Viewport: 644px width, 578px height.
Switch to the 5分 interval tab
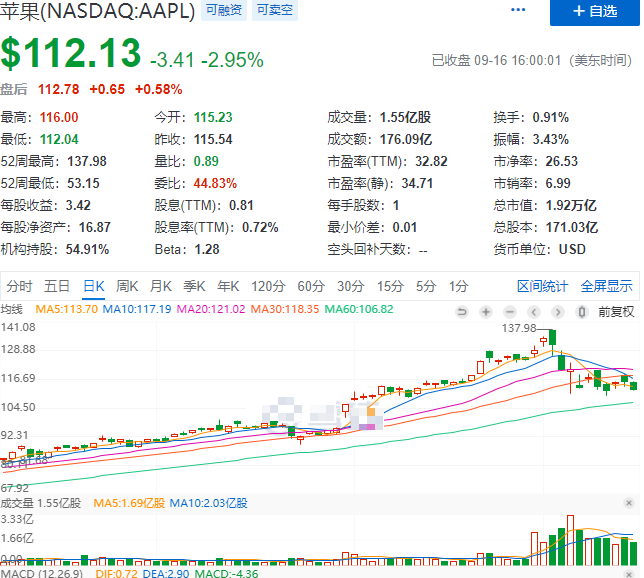(x=426, y=286)
